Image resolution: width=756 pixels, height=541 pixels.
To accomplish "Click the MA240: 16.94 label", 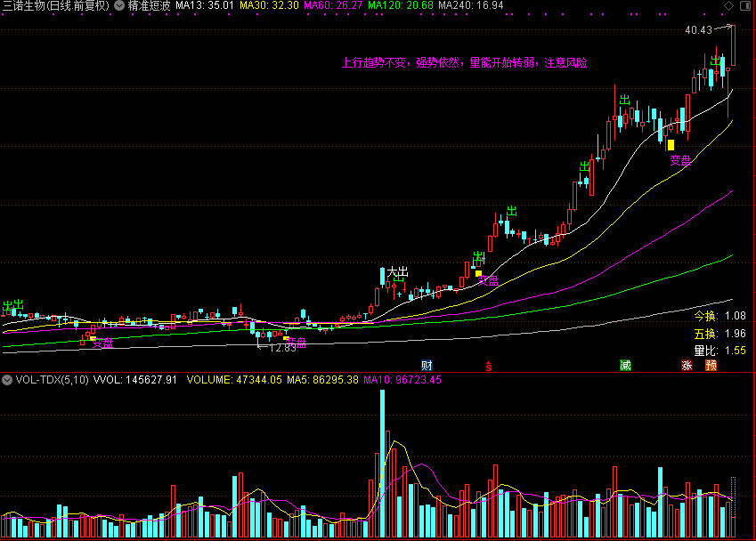I will [470, 5].
